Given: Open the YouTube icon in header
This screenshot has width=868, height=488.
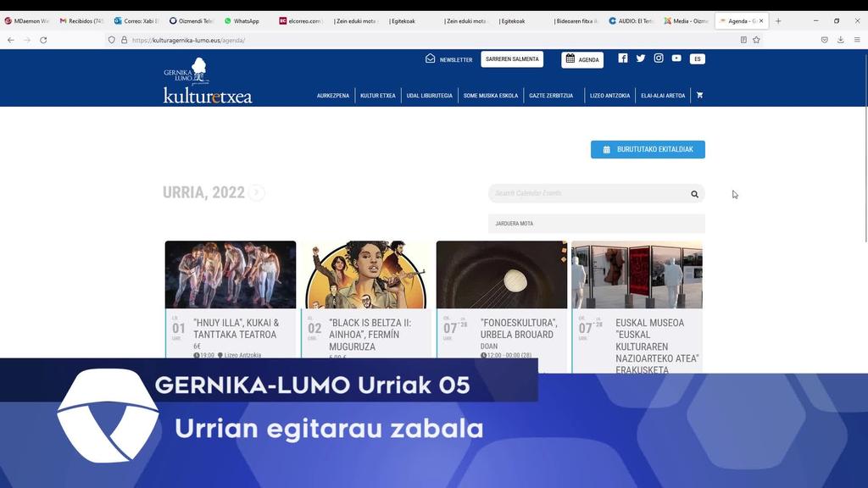Looking at the screenshot, I should pos(676,58).
